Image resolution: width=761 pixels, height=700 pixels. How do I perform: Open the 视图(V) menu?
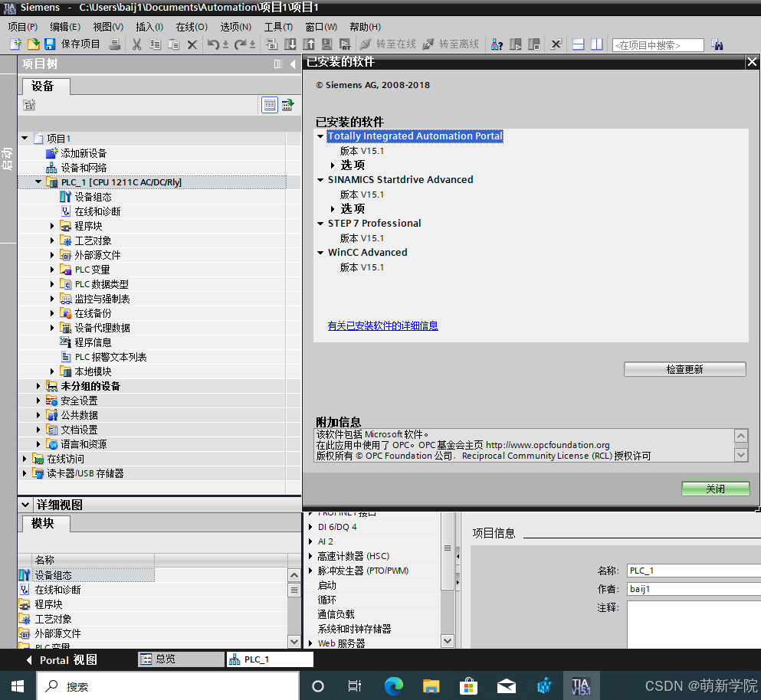[108, 27]
